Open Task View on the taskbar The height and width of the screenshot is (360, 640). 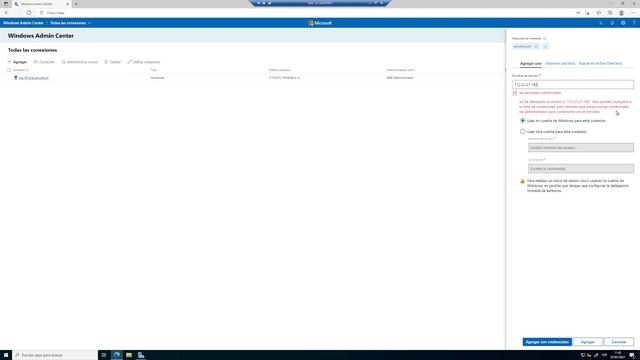pyautogui.click(x=104, y=355)
